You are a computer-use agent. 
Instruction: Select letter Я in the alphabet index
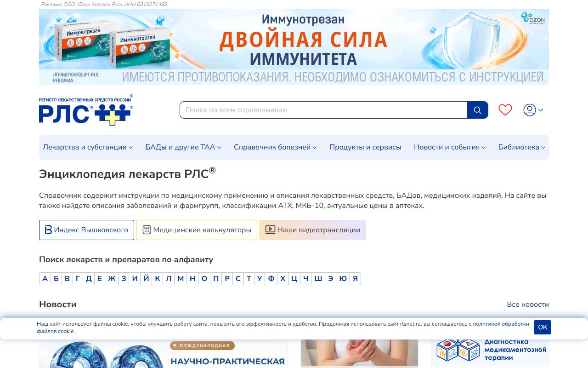[355, 279]
